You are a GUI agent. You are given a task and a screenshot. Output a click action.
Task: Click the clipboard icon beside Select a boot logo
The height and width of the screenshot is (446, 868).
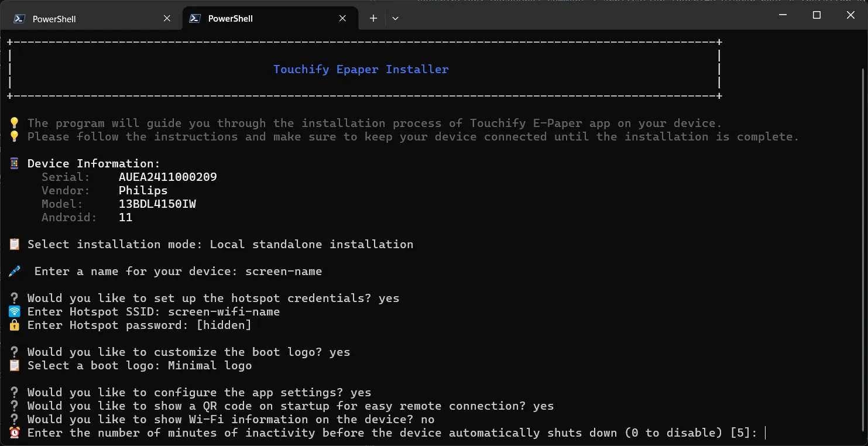pyautogui.click(x=15, y=365)
